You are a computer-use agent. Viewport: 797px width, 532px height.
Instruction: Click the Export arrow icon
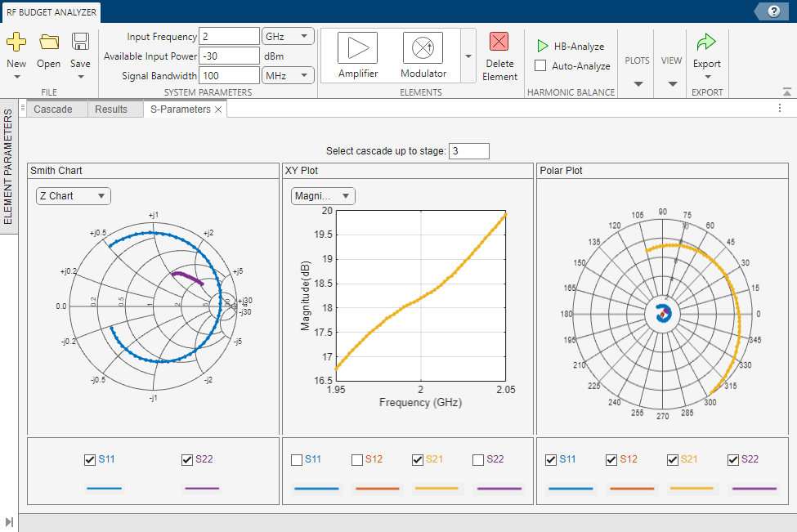pos(706,42)
